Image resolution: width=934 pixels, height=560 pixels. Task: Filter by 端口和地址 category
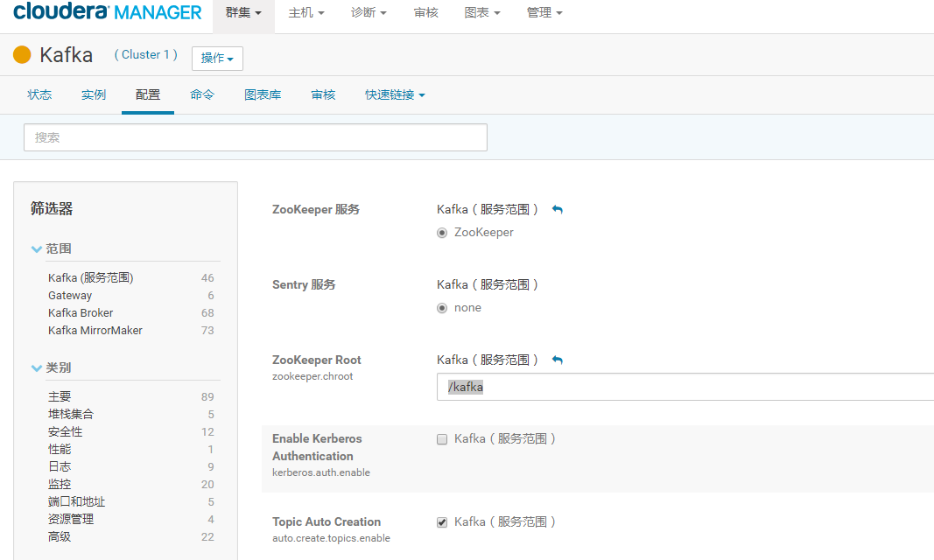(76, 501)
